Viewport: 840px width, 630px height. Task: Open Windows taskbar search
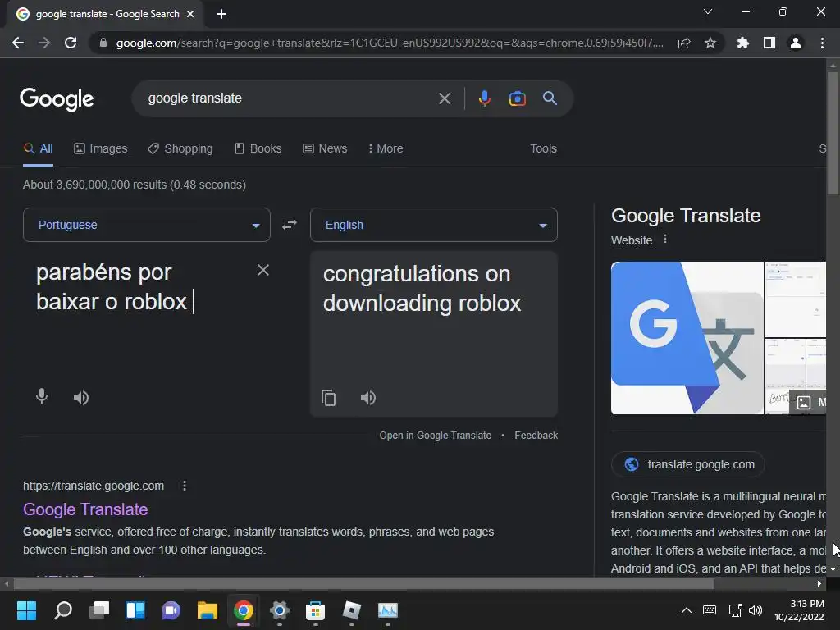[x=62, y=610]
